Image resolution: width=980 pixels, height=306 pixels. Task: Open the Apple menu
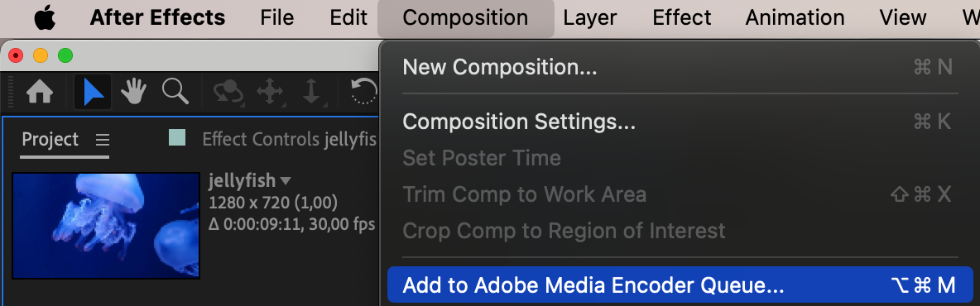pyautogui.click(x=45, y=17)
